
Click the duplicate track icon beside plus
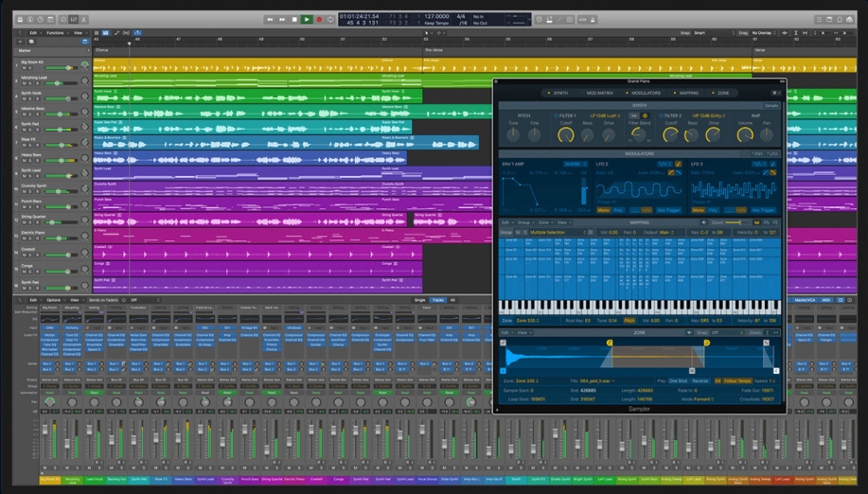pyautogui.click(x=31, y=42)
